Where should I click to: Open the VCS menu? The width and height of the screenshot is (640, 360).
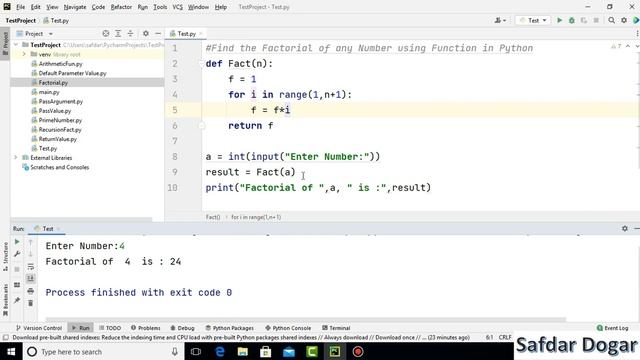pyautogui.click(x=178, y=7)
